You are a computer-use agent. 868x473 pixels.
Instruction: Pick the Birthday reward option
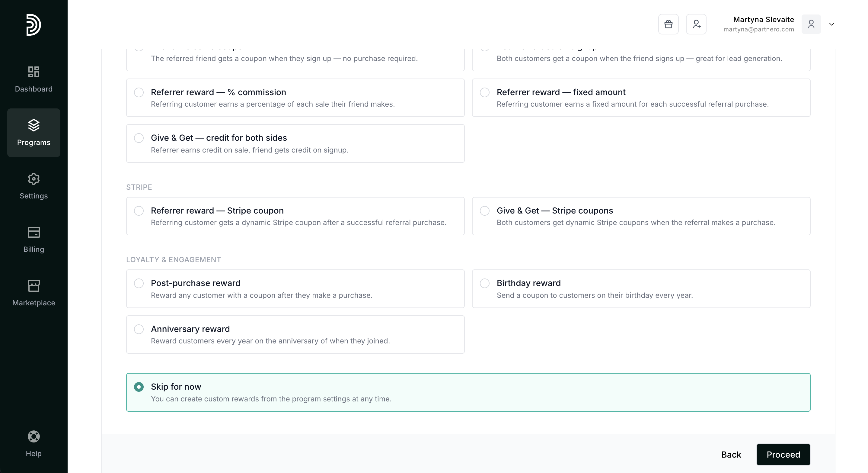pyautogui.click(x=484, y=283)
